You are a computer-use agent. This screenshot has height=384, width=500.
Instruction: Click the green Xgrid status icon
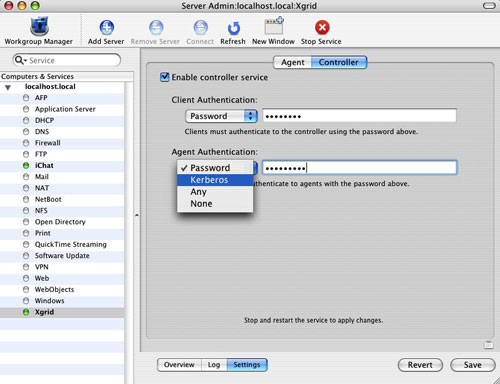26,312
